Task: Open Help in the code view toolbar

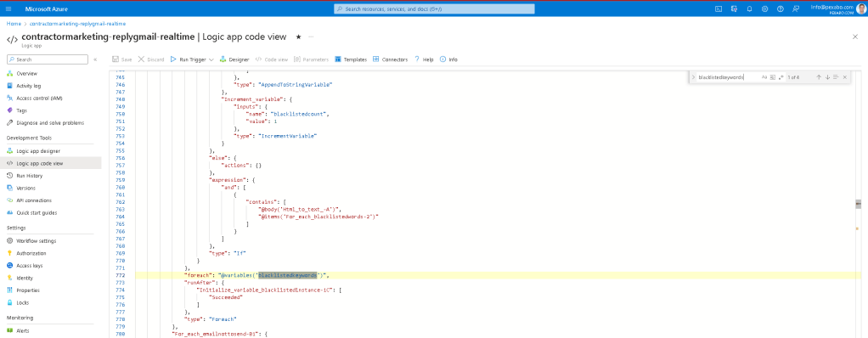Action: [424, 59]
